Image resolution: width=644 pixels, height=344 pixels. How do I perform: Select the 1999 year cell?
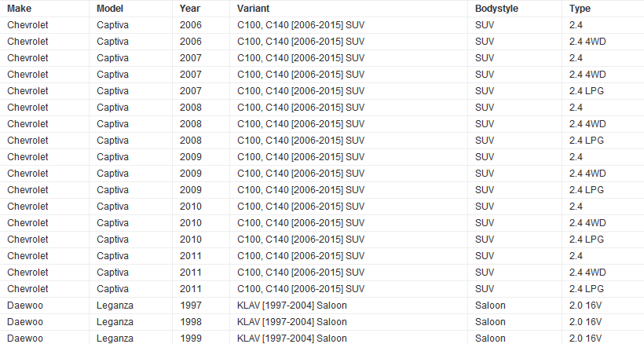(190, 338)
